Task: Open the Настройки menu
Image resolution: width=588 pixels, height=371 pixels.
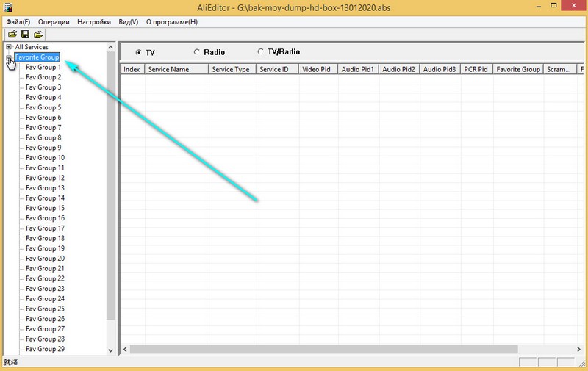Action: pyautogui.click(x=94, y=22)
